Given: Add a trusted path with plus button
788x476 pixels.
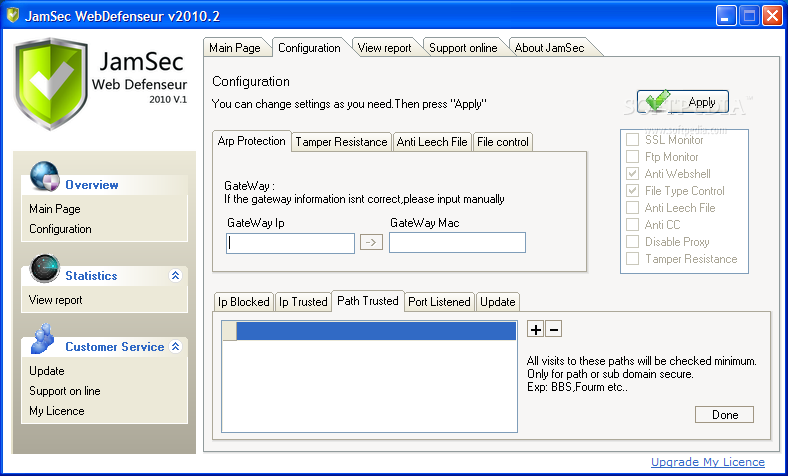Looking at the screenshot, I should point(536,329).
